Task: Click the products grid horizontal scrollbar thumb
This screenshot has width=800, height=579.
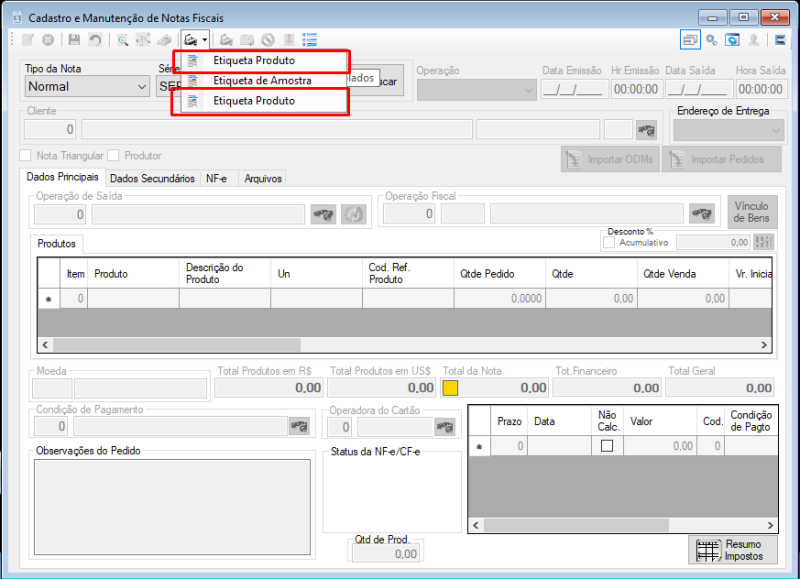Action: coord(177,345)
